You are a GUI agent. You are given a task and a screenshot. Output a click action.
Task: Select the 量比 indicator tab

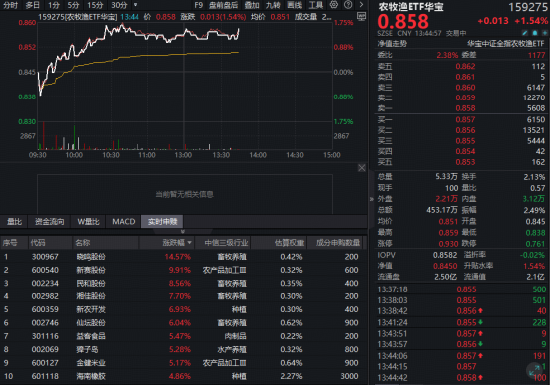(14, 222)
